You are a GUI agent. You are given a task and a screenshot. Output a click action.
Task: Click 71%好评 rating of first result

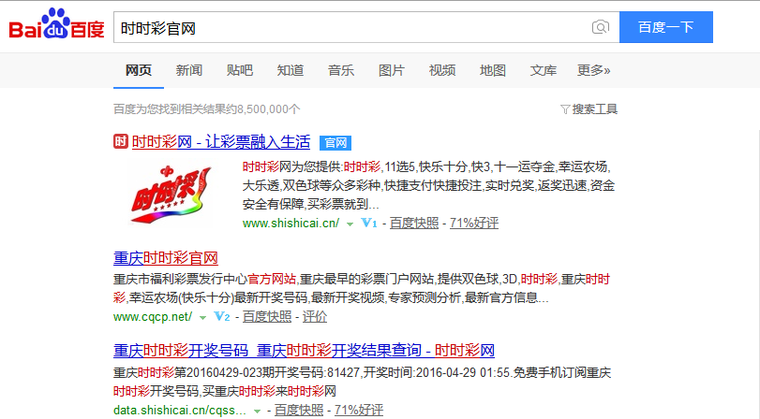click(x=474, y=223)
